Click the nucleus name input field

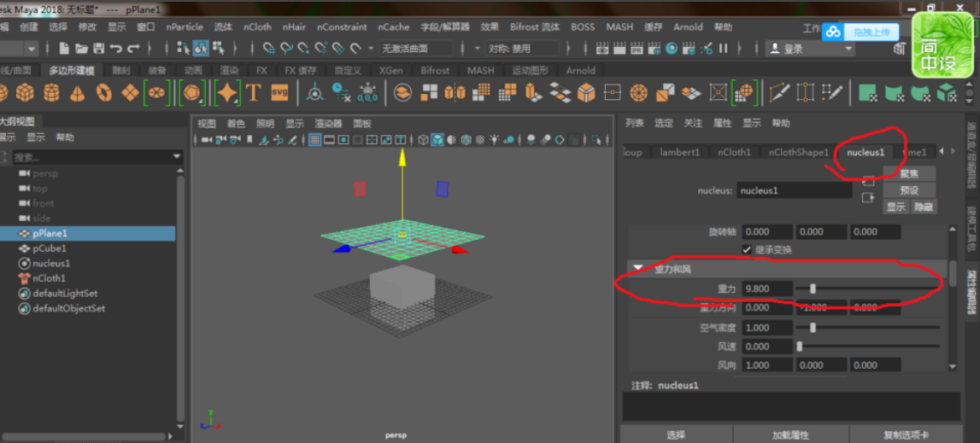(795, 190)
